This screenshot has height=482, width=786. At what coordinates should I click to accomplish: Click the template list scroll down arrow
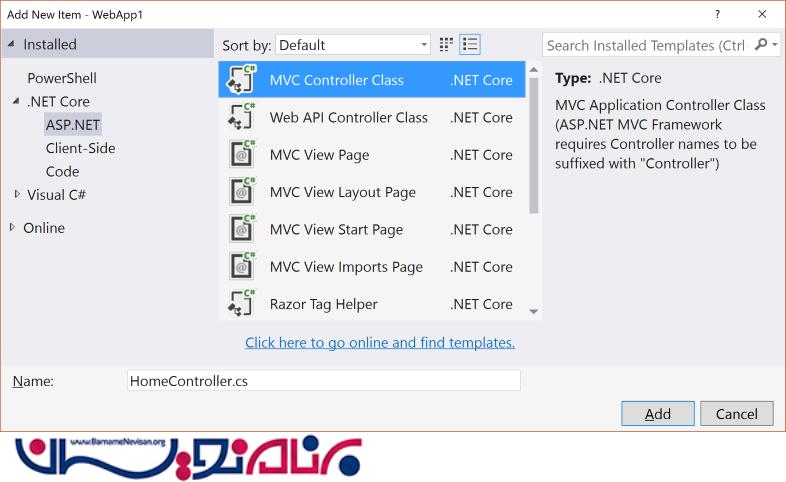pyautogui.click(x=533, y=312)
